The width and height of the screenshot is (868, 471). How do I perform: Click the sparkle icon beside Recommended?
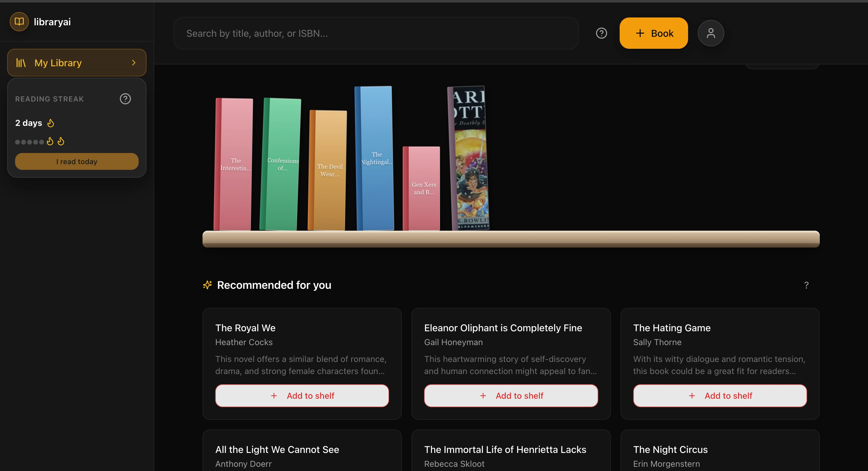[208, 285]
